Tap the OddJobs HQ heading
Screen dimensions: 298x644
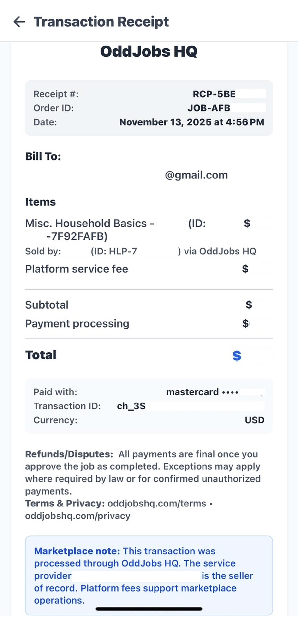pyautogui.click(x=149, y=52)
